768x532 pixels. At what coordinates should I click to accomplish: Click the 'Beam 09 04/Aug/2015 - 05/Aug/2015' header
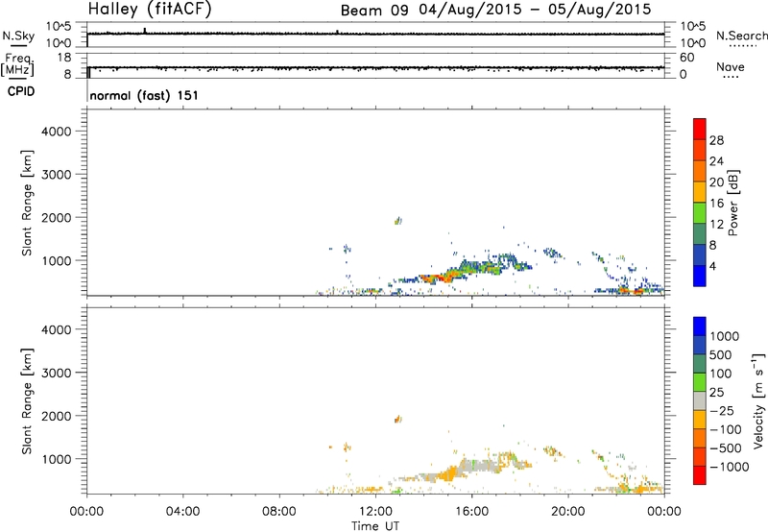(x=495, y=10)
